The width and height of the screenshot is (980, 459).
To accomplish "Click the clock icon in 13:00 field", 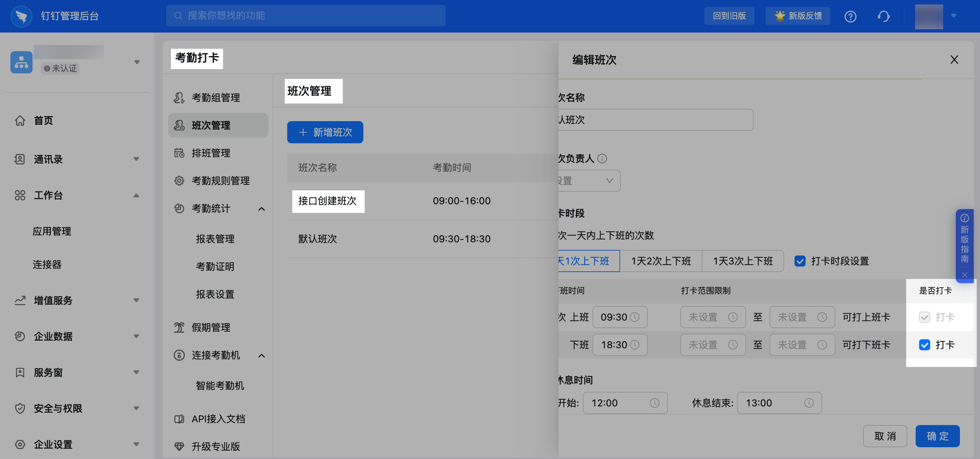I will click(x=809, y=403).
